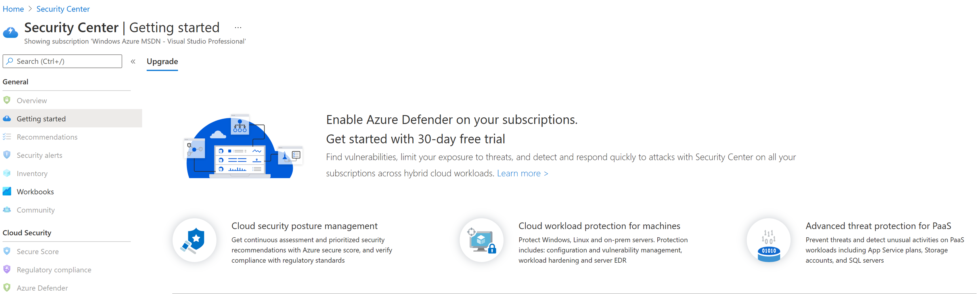Click the Azure Defender shield icon
The image size is (980, 294).
point(7,287)
